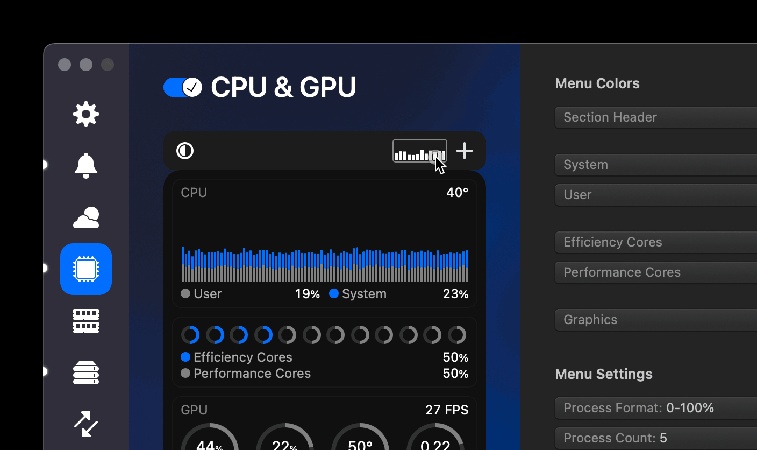Expand the Efficiency Cores color dropdown
The image size is (757, 450).
pyautogui.click(x=655, y=243)
